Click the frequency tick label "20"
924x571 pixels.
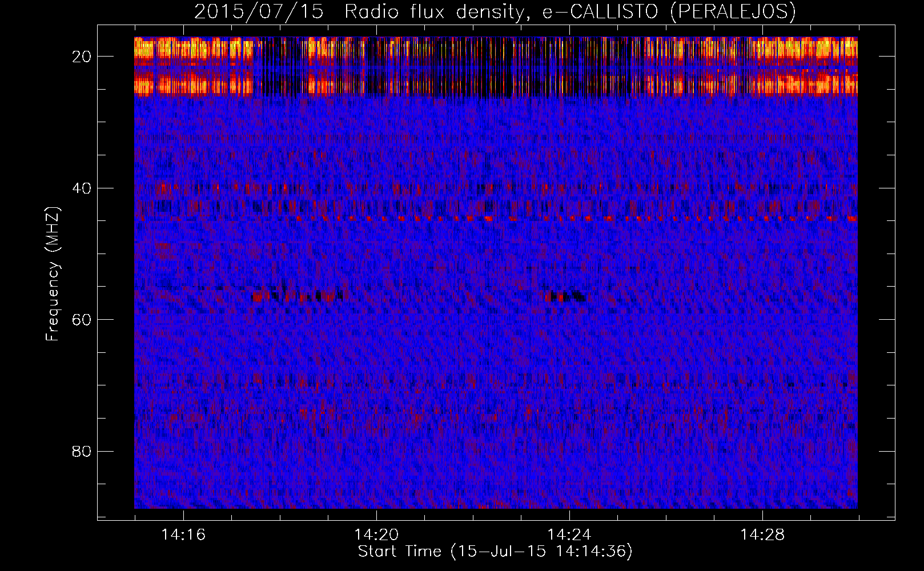(82, 57)
